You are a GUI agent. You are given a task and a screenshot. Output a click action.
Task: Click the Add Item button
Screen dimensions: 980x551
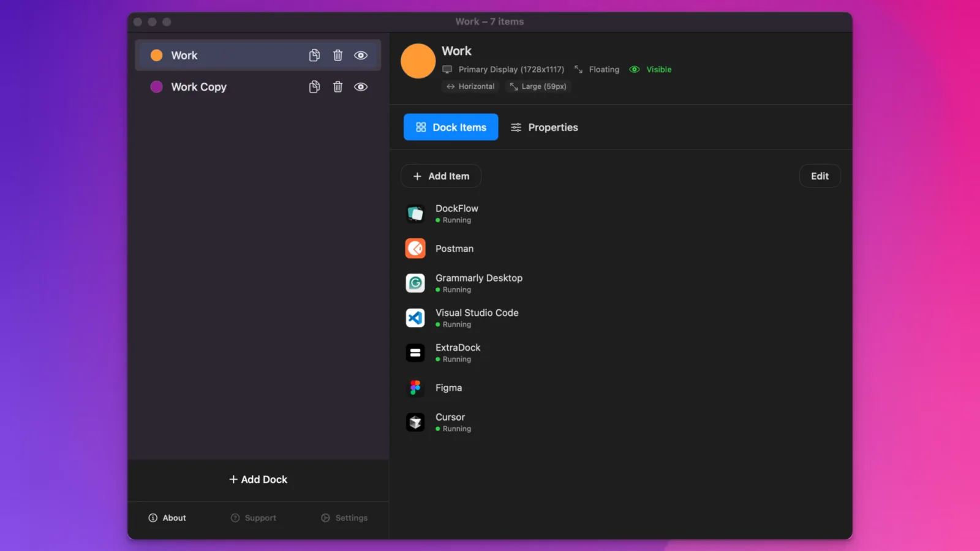pos(441,176)
